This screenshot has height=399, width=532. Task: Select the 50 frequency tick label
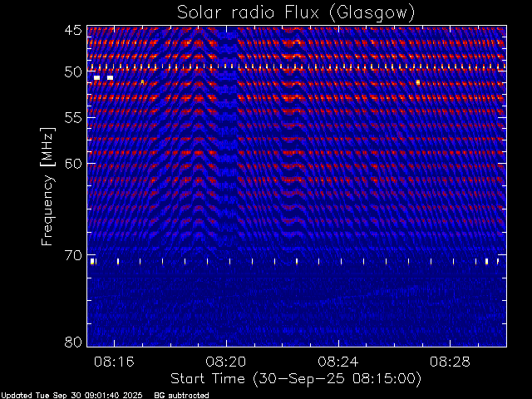tap(73, 72)
